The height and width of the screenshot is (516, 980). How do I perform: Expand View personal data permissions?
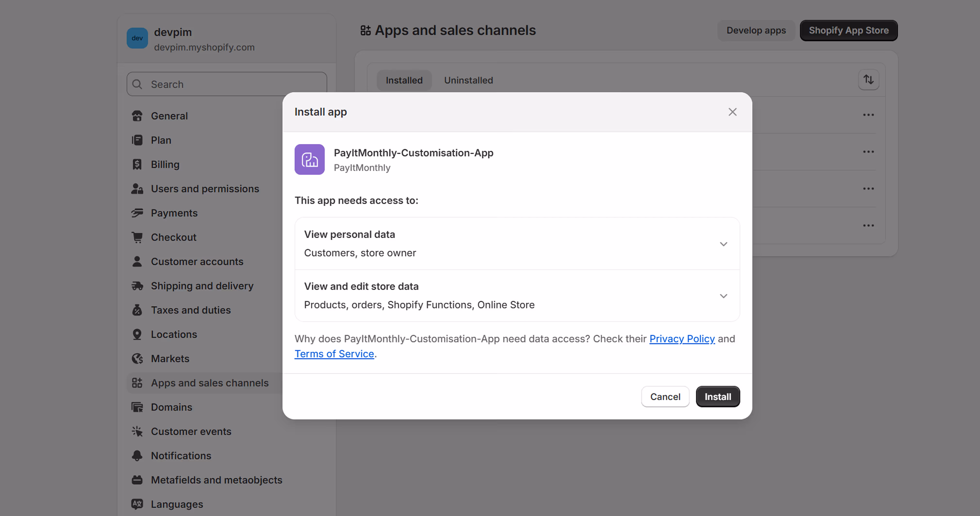[x=723, y=244]
